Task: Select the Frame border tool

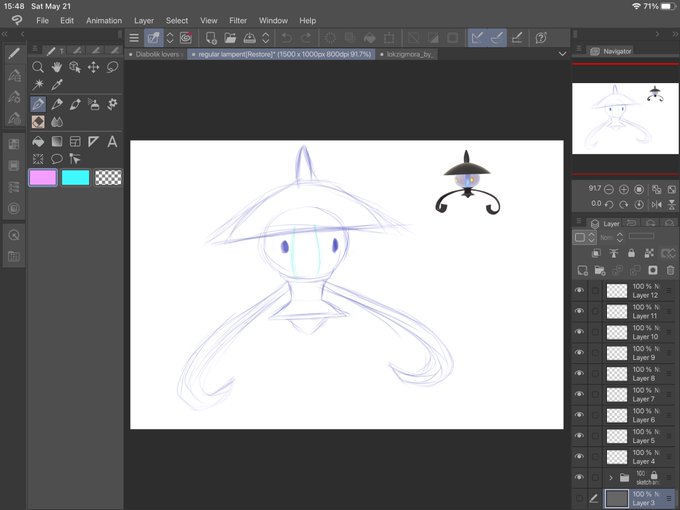Action: point(75,141)
